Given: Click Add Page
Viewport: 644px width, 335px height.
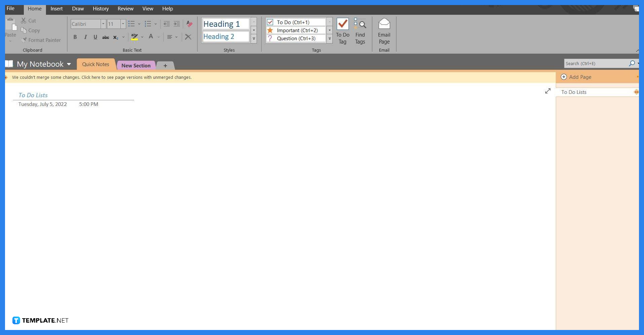Looking at the screenshot, I should coord(580,77).
